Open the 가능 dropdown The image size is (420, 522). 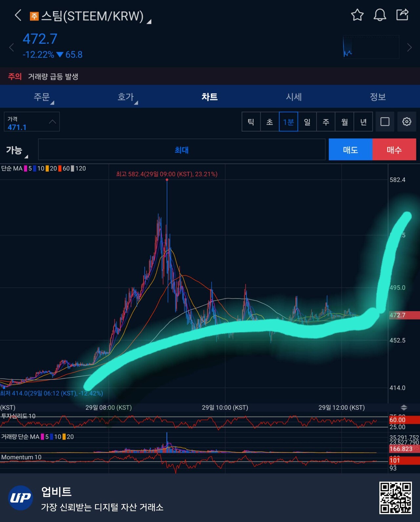16,150
